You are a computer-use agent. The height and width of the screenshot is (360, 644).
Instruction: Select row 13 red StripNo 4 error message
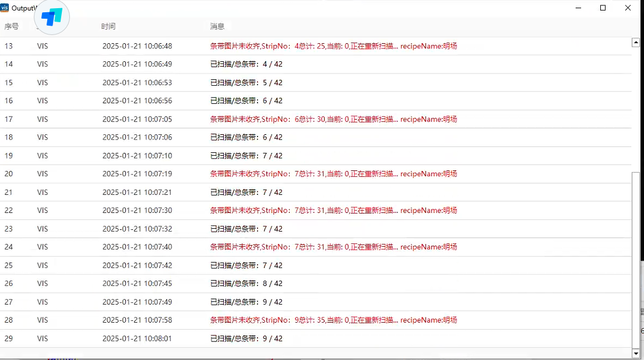333,46
